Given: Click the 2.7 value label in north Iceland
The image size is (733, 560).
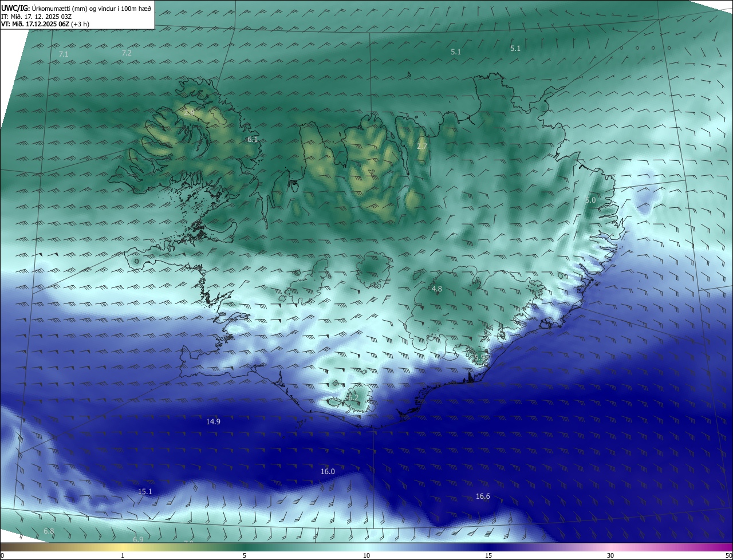Looking at the screenshot, I should click(x=422, y=147).
